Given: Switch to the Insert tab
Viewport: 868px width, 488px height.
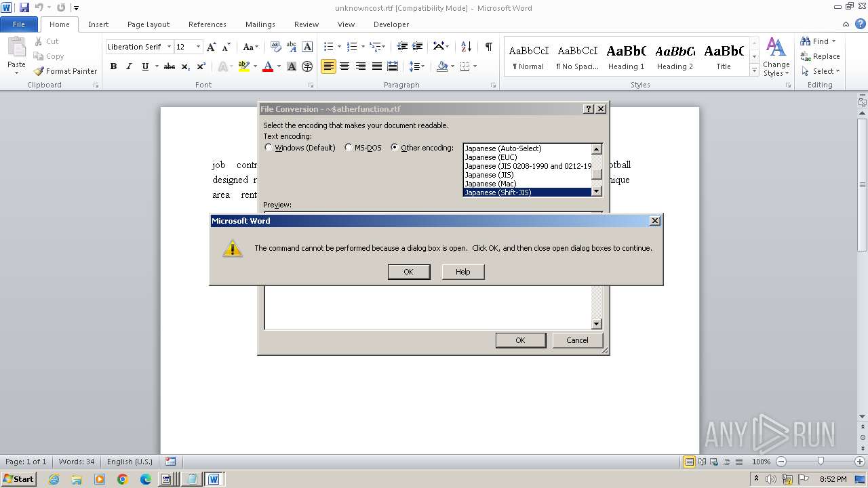Looking at the screenshot, I should (98, 24).
